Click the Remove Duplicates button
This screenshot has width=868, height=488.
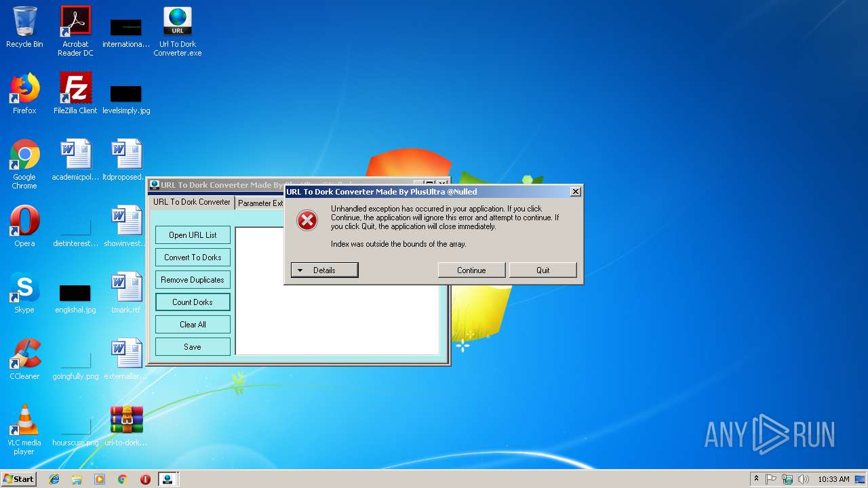[193, 280]
